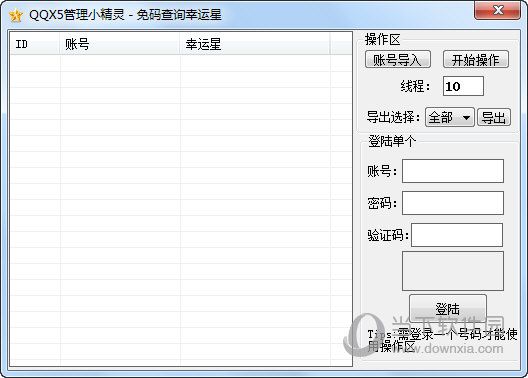Click the 账号导入 button
The width and height of the screenshot is (528, 378).
pyautogui.click(x=398, y=60)
